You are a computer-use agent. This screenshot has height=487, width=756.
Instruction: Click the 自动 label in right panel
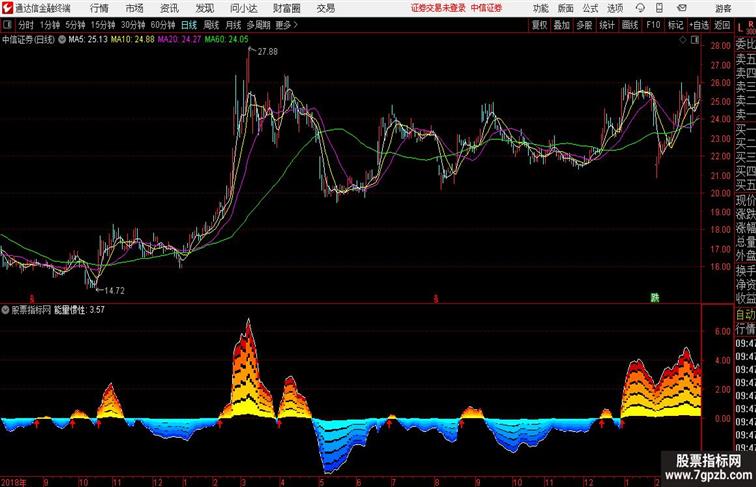pyautogui.click(x=745, y=315)
